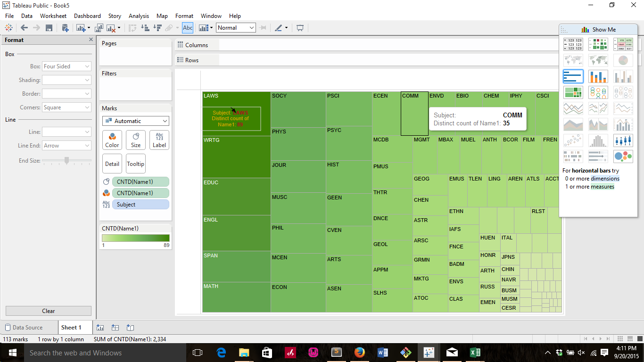Expand the Clear Sheet dropdown arrow

[119, 28]
